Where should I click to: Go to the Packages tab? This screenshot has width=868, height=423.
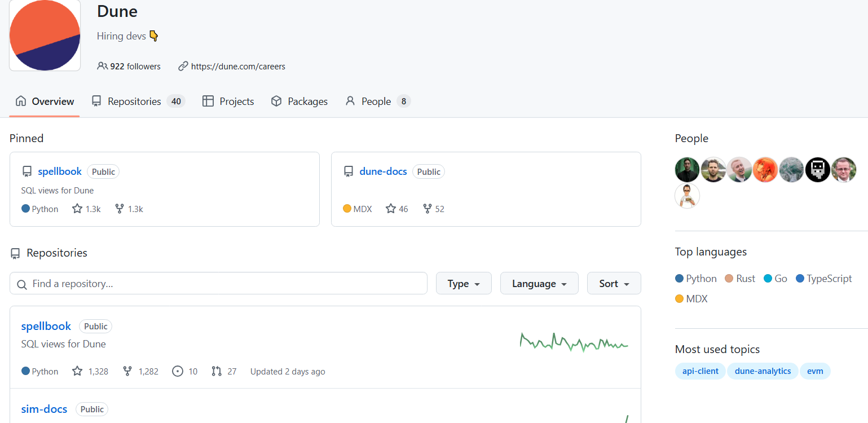pyautogui.click(x=299, y=102)
